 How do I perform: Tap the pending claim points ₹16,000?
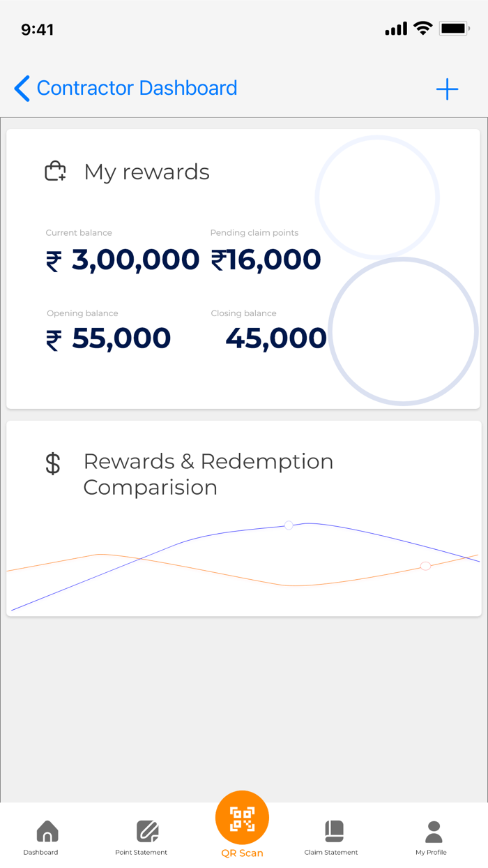(266, 260)
